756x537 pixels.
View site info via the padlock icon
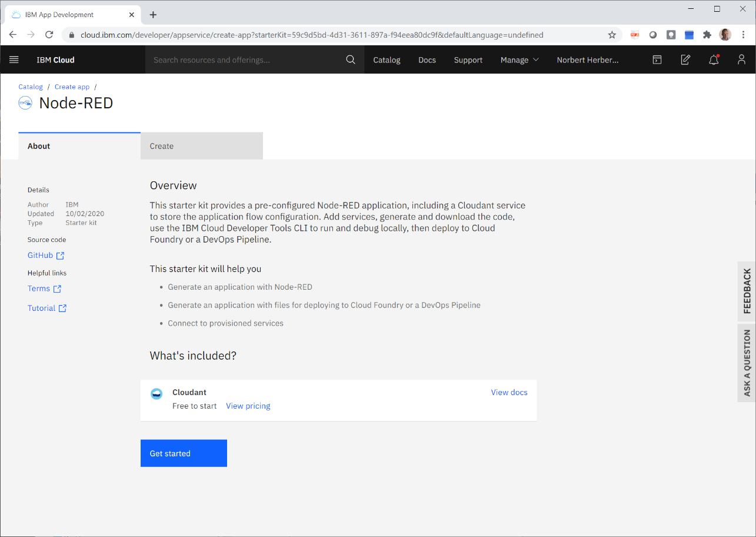coord(72,35)
